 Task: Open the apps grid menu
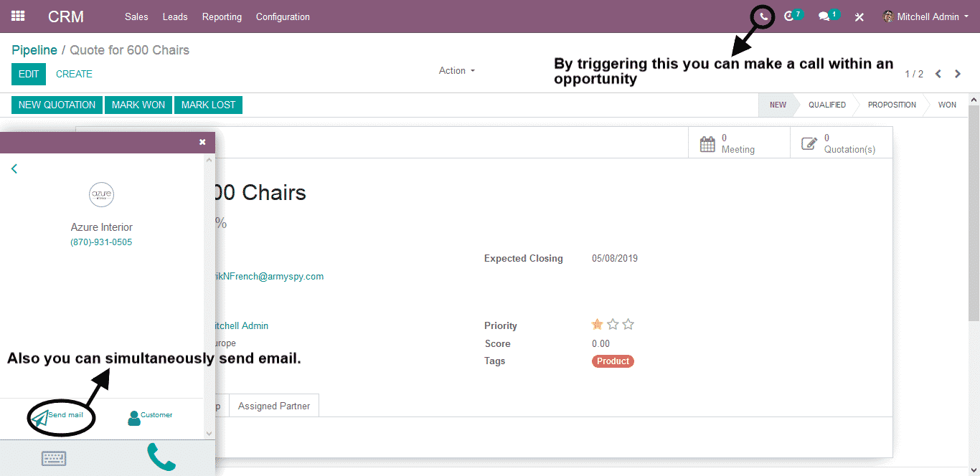click(x=18, y=16)
